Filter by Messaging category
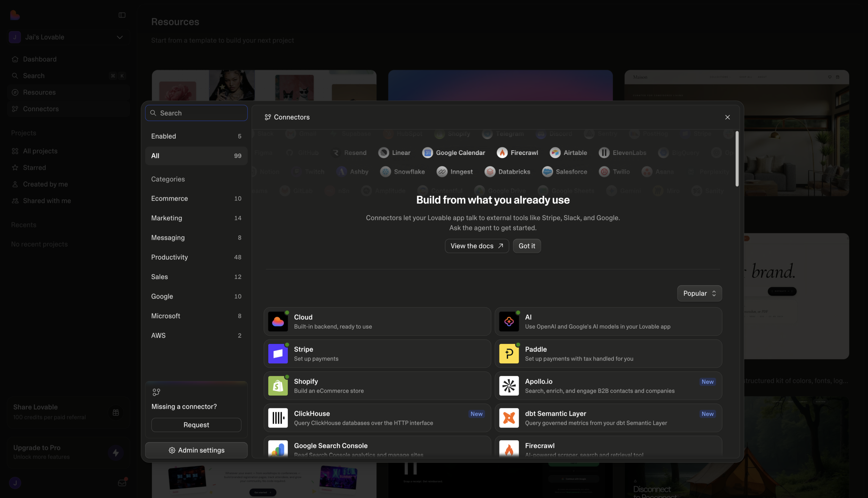868x498 pixels. (196, 237)
